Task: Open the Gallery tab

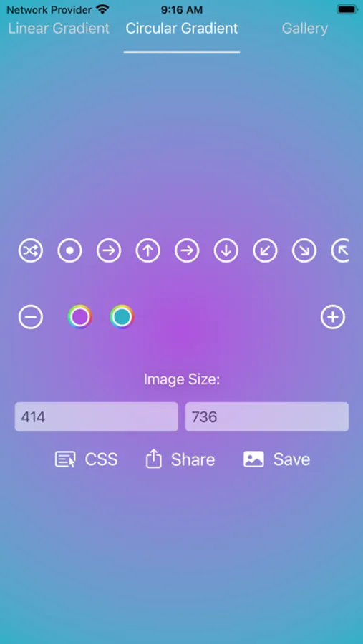Action: (304, 29)
